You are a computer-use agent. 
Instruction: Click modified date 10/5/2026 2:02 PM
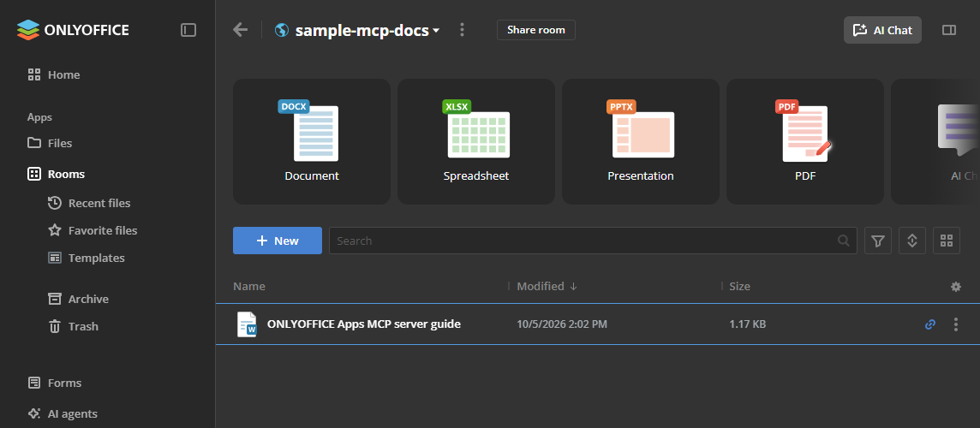click(562, 324)
